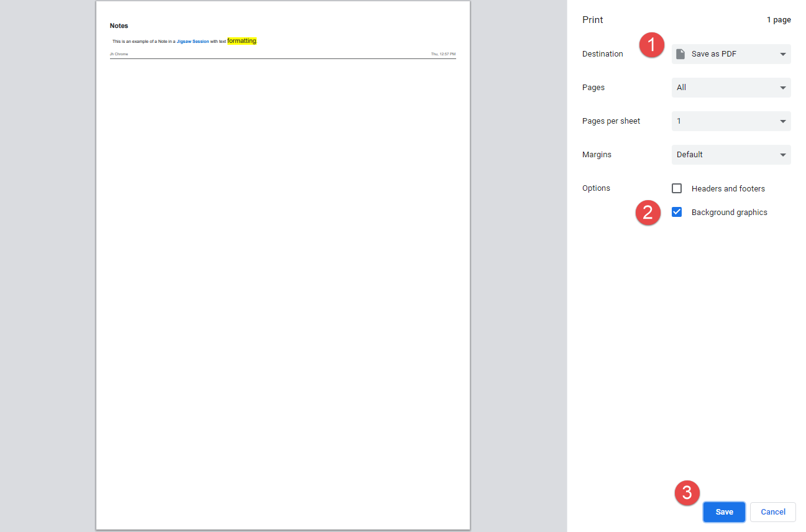
Task: Open the Save as PDF destination dropdown
Action: pos(731,54)
